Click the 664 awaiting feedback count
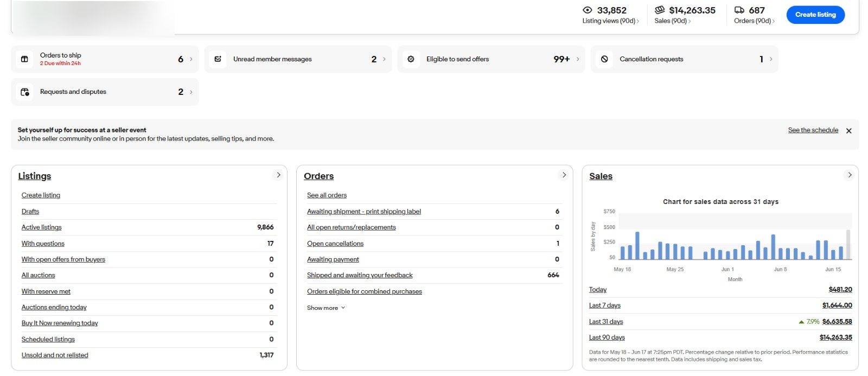Viewport: 868px width, 376px height. coord(553,275)
